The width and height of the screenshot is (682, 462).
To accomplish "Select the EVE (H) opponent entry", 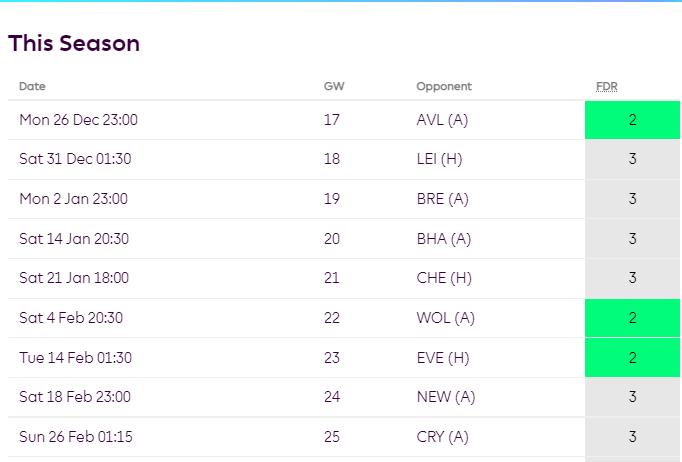I will (x=442, y=357).
